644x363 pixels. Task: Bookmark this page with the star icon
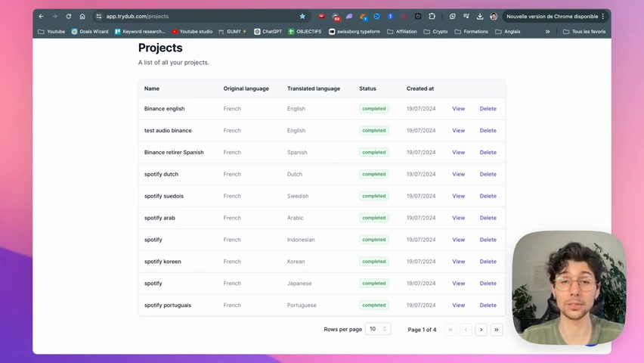tap(302, 17)
